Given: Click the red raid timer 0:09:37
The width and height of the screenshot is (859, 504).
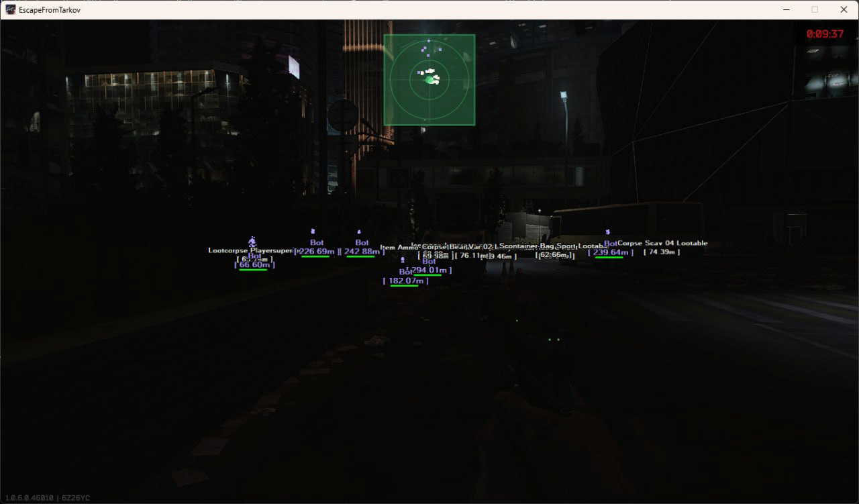Looking at the screenshot, I should [x=825, y=34].
